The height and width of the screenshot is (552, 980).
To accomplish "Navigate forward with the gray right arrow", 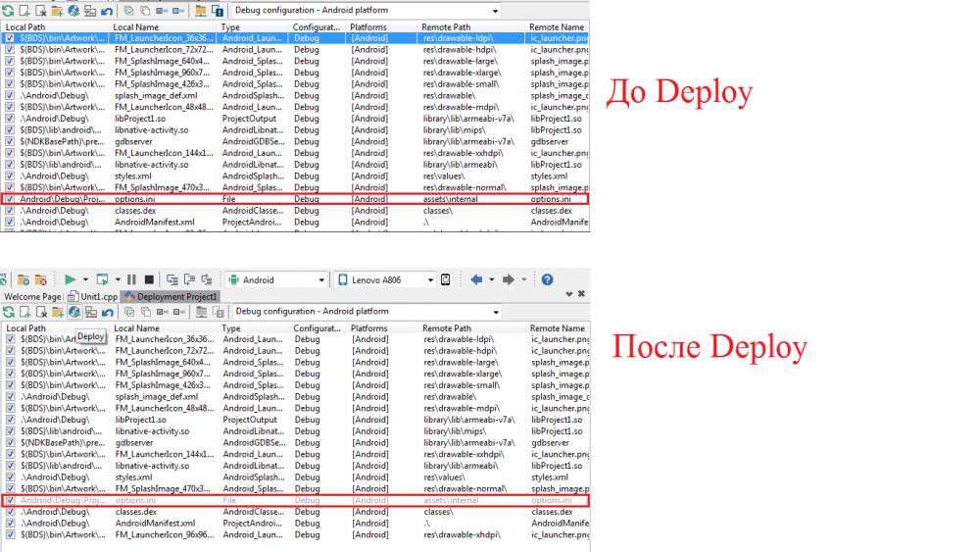I will [508, 279].
